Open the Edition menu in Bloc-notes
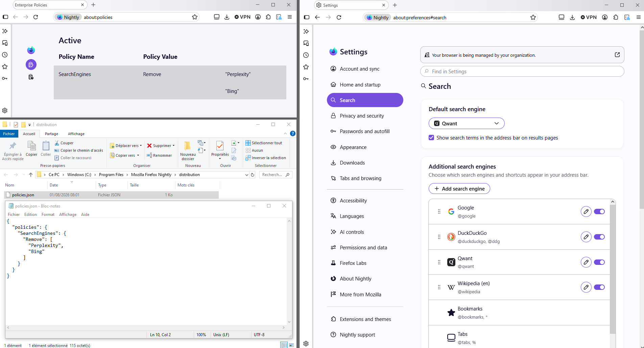Screen dimensions: 644x348 pyautogui.click(x=30, y=215)
